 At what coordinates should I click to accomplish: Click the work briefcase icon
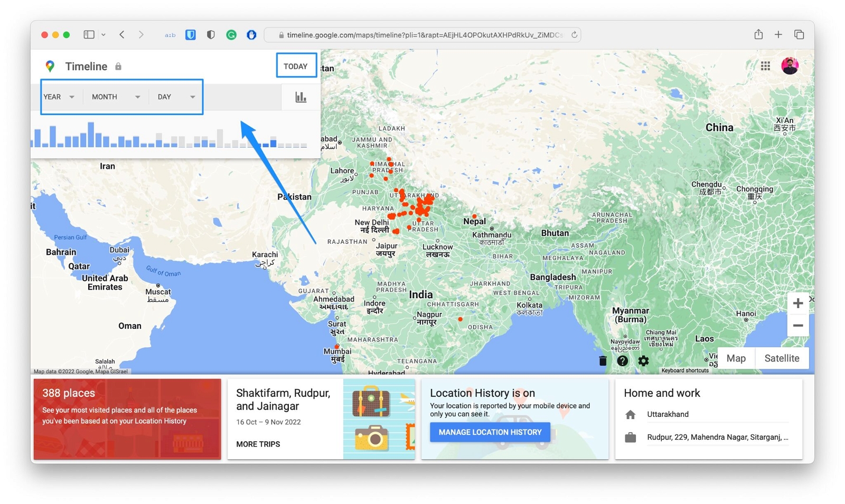(630, 438)
